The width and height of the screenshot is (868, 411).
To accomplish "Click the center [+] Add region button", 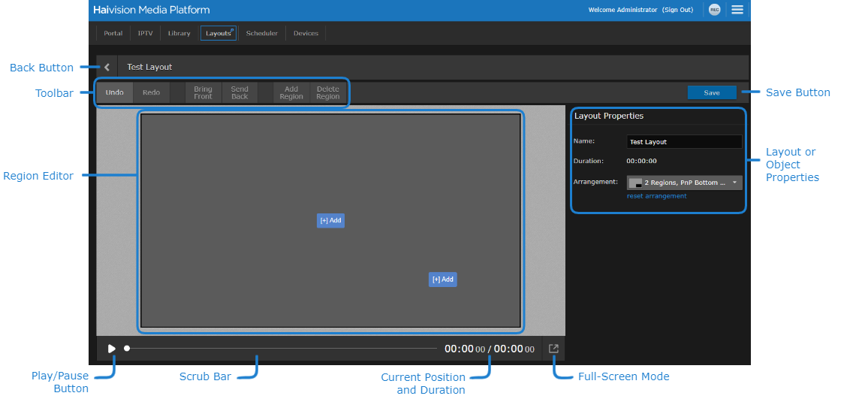I will pos(330,220).
